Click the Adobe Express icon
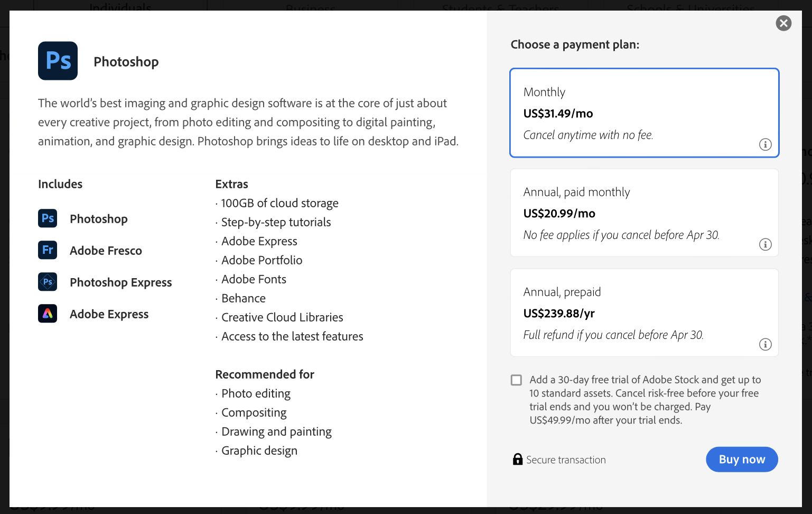The width and height of the screenshot is (812, 514). [x=47, y=313]
